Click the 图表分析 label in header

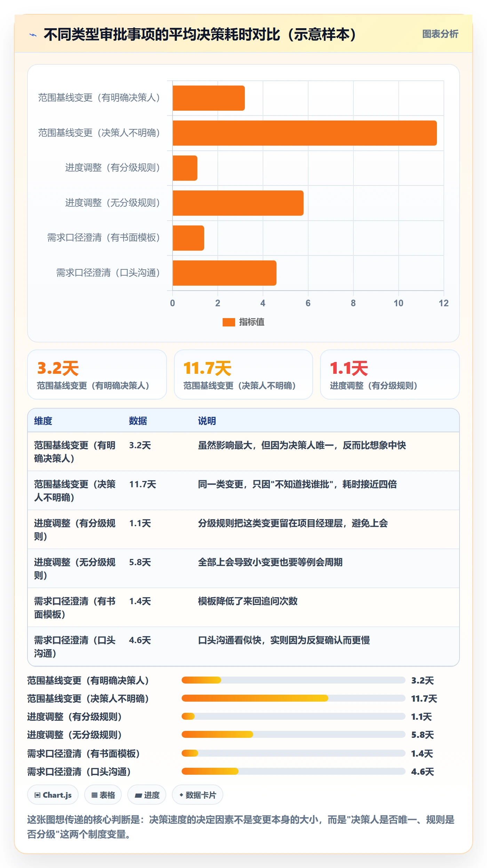(440, 34)
